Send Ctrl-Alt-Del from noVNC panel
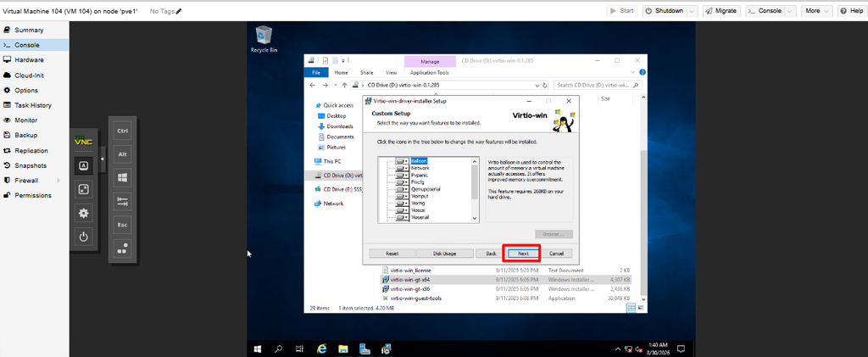 click(122, 249)
